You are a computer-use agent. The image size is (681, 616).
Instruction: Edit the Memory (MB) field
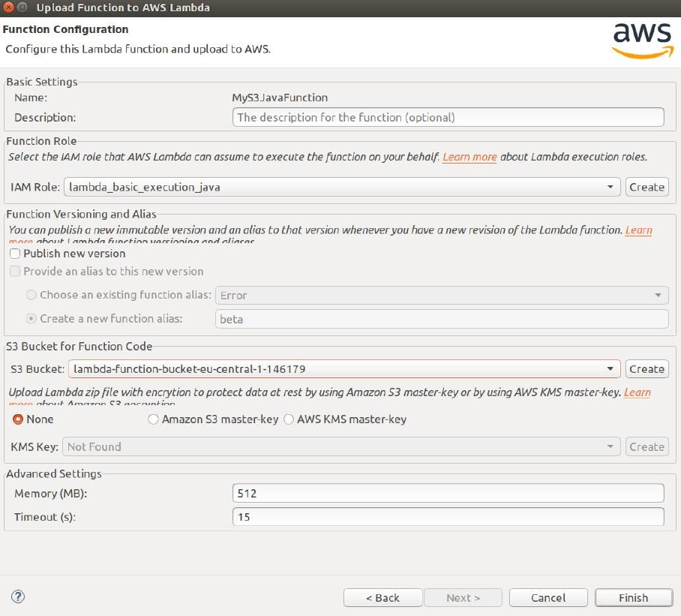coord(448,493)
